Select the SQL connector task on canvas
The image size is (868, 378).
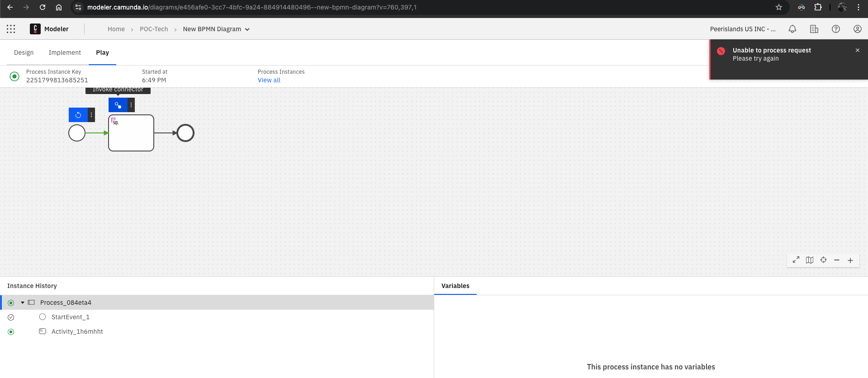(x=131, y=133)
